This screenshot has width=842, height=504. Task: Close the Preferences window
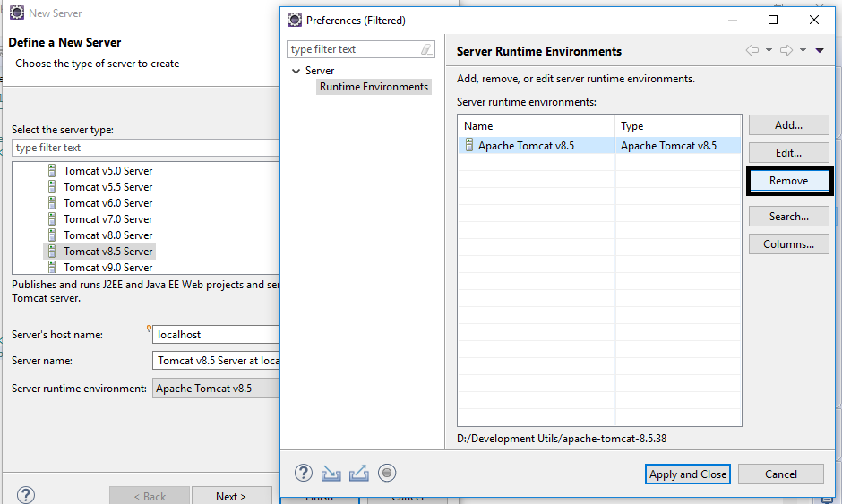pyautogui.click(x=814, y=20)
